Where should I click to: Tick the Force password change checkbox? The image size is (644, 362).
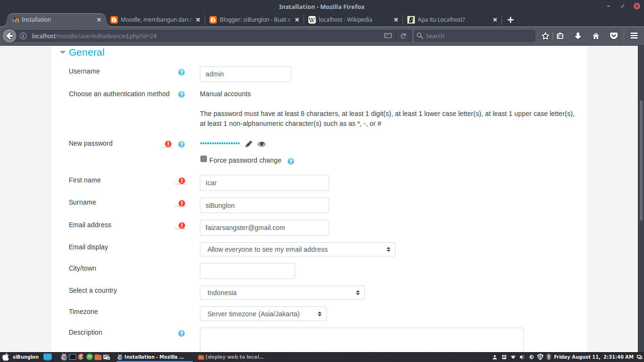click(204, 159)
